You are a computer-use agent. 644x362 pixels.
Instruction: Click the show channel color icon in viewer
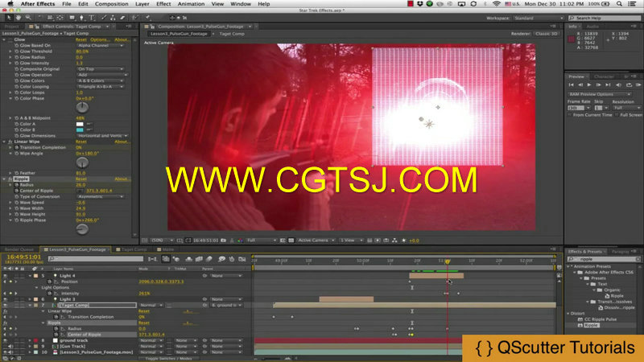[x=240, y=241]
